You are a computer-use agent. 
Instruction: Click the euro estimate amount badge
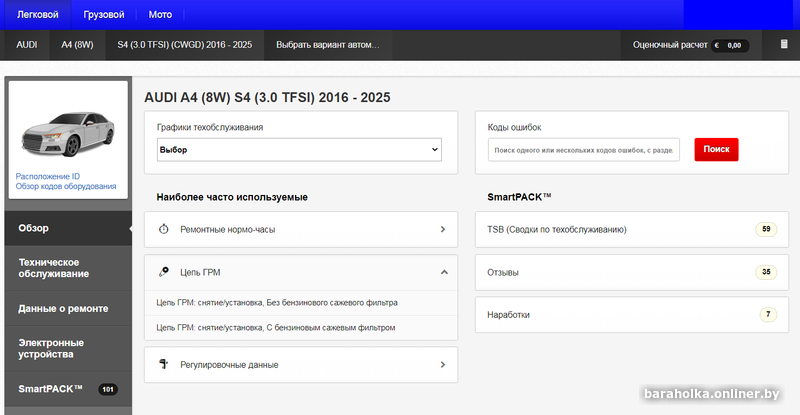730,45
